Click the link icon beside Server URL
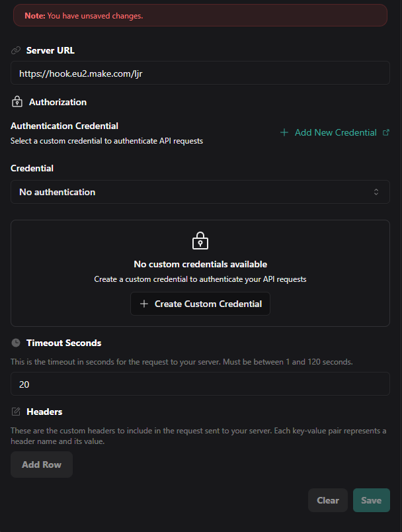402x532 pixels. click(16, 50)
